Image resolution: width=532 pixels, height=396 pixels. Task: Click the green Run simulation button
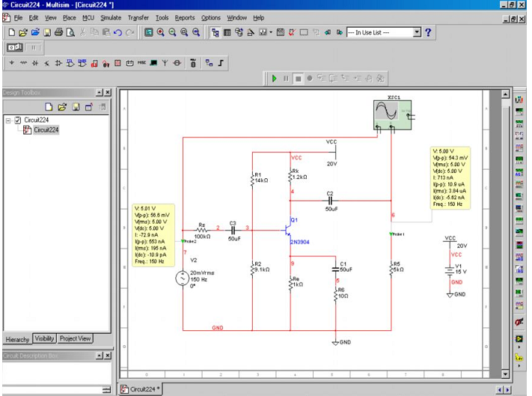tap(275, 78)
